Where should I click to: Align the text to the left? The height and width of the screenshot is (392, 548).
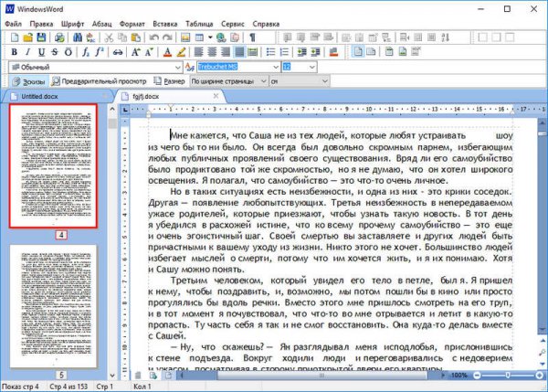tap(198, 52)
